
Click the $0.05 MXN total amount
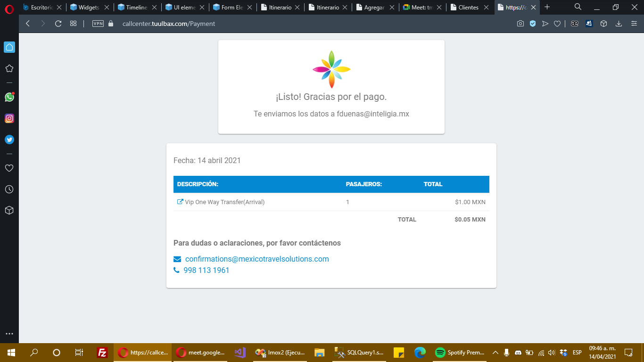[470, 219]
